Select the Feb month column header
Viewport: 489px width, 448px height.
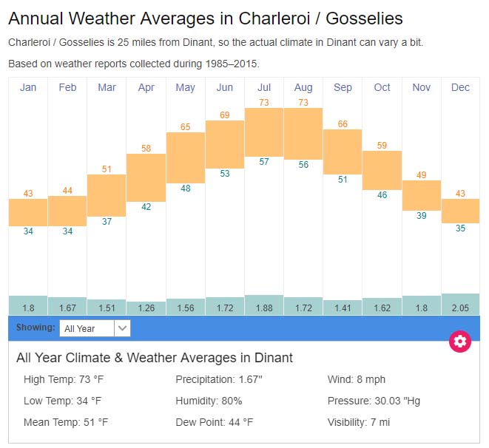tap(67, 87)
